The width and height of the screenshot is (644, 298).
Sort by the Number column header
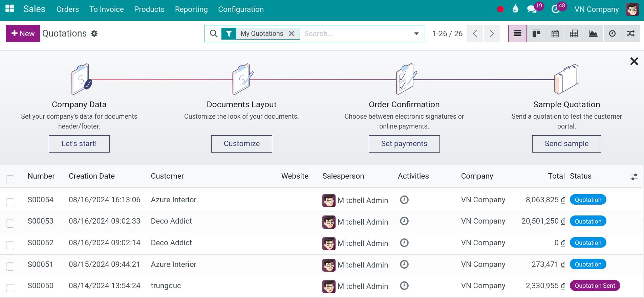click(41, 176)
